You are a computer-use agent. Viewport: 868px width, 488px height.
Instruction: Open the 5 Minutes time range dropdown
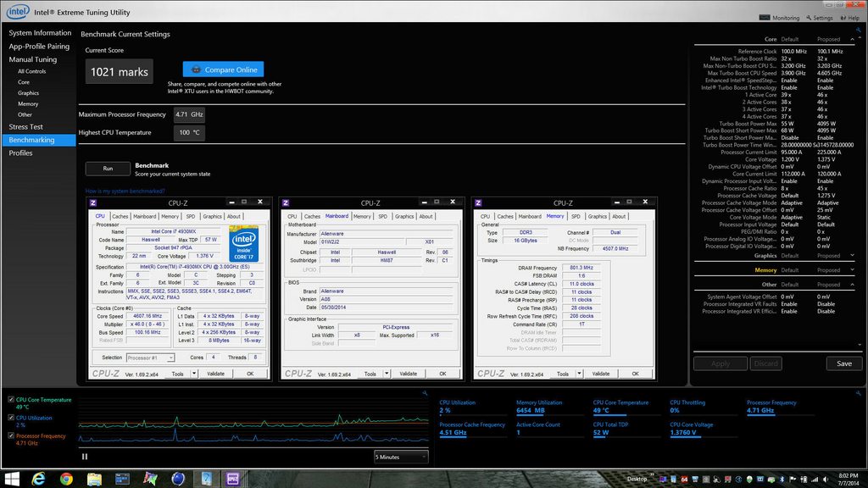click(401, 457)
